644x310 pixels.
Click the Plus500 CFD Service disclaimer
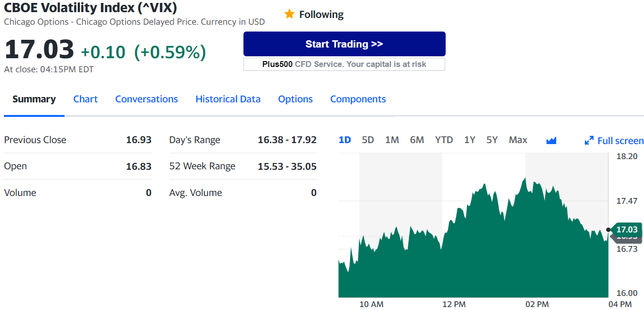344,64
